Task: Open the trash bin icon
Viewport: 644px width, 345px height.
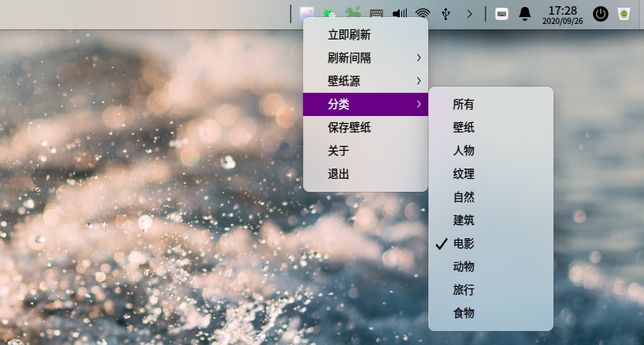Action: tap(623, 14)
